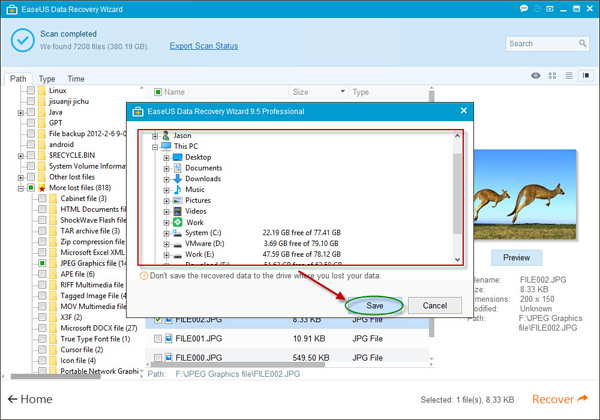Screen dimensions: 600x420
Task: Toggle the More lost files checkbox
Action: point(31,188)
